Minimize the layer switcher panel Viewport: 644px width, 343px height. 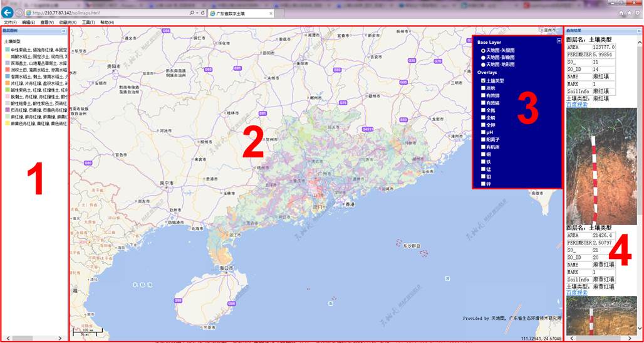pyautogui.click(x=558, y=41)
